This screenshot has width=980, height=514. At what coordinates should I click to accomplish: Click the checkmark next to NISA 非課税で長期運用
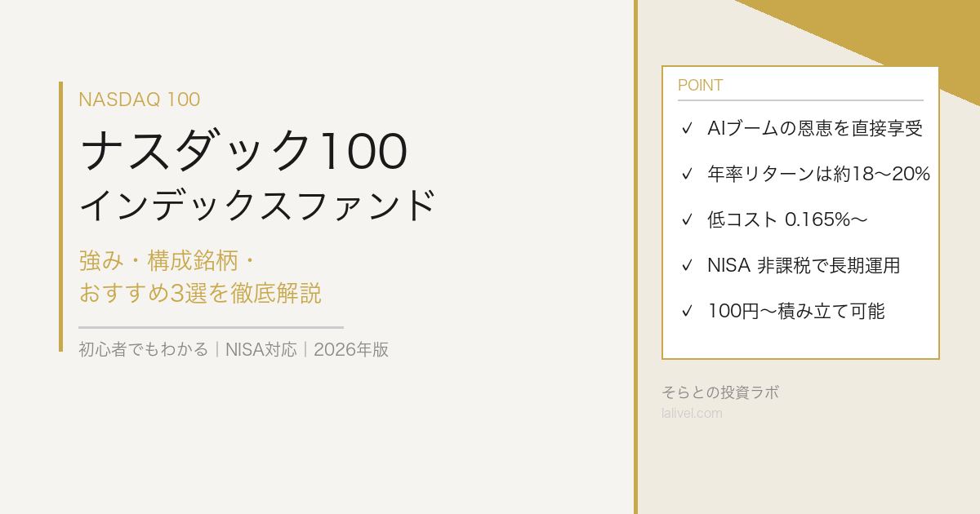tap(687, 265)
